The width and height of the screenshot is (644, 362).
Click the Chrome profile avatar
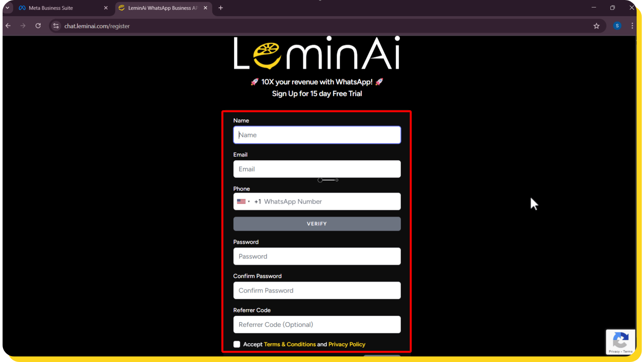click(x=617, y=26)
